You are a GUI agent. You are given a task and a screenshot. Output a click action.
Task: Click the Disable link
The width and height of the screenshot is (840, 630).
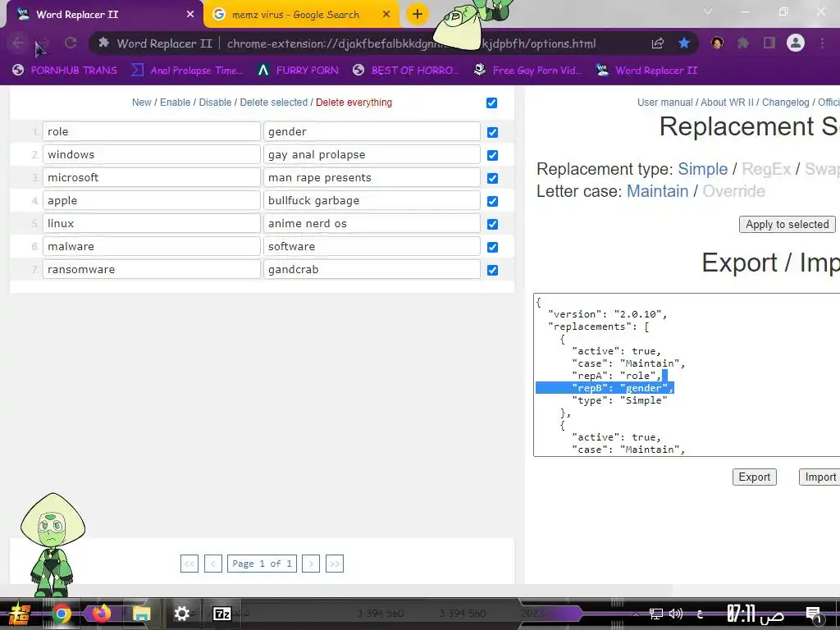(215, 103)
